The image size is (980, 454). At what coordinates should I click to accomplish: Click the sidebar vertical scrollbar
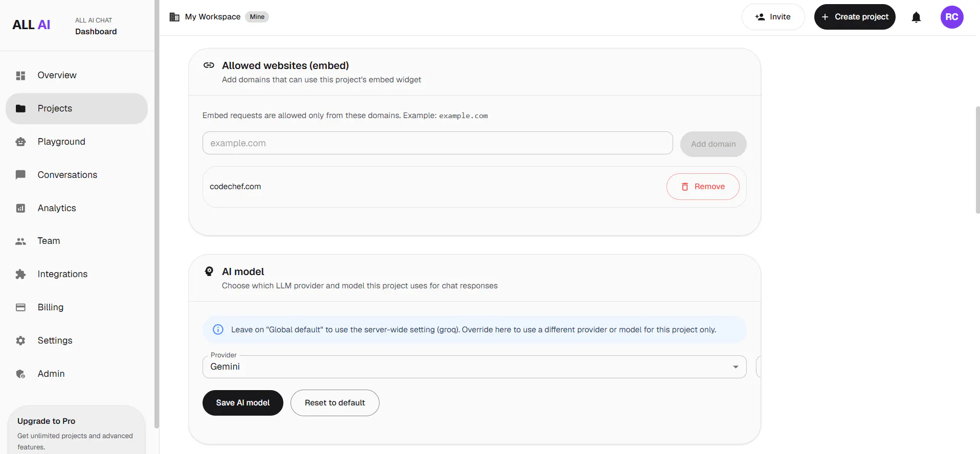157,214
